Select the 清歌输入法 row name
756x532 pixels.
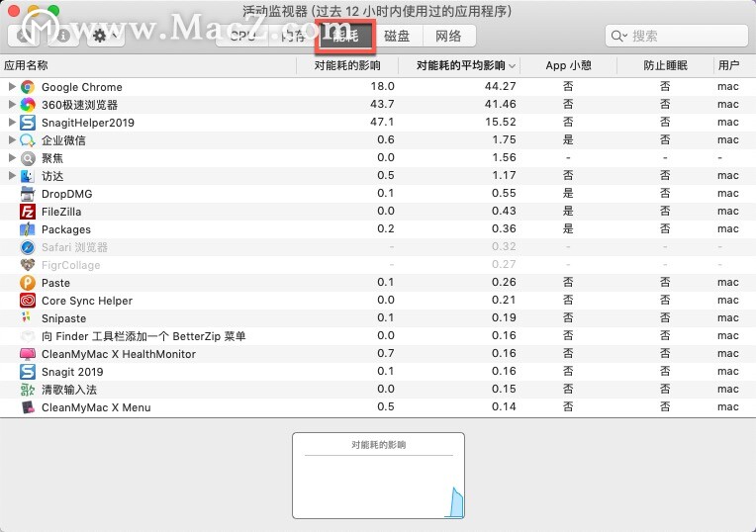pos(69,390)
